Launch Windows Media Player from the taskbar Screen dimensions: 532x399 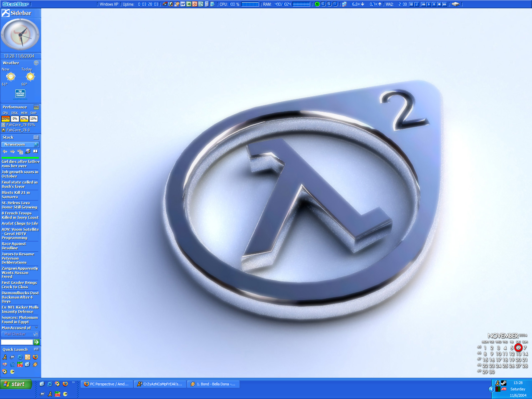pos(58,384)
